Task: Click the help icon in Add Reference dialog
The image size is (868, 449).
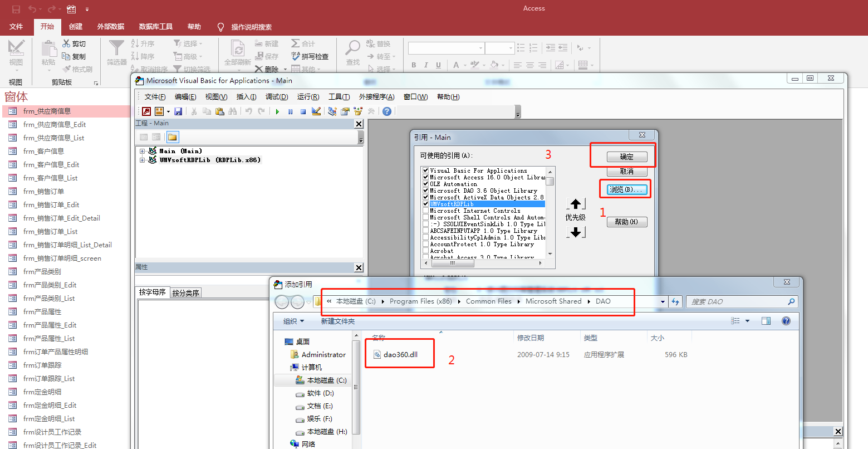Action: [x=786, y=321]
